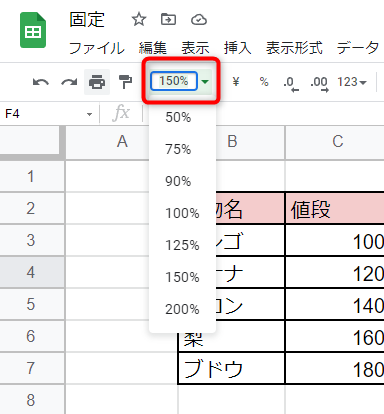384x414 pixels.
Task: Open the 表示 menu
Action: pyautogui.click(x=195, y=48)
